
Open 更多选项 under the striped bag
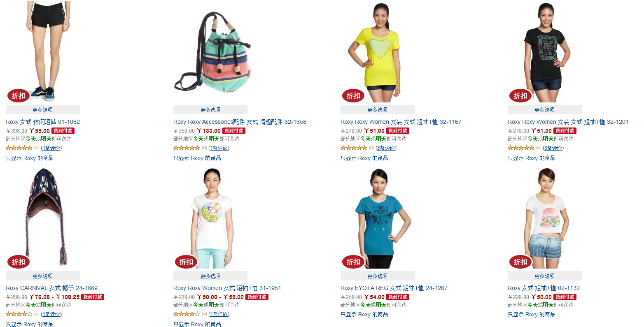click(210, 110)
